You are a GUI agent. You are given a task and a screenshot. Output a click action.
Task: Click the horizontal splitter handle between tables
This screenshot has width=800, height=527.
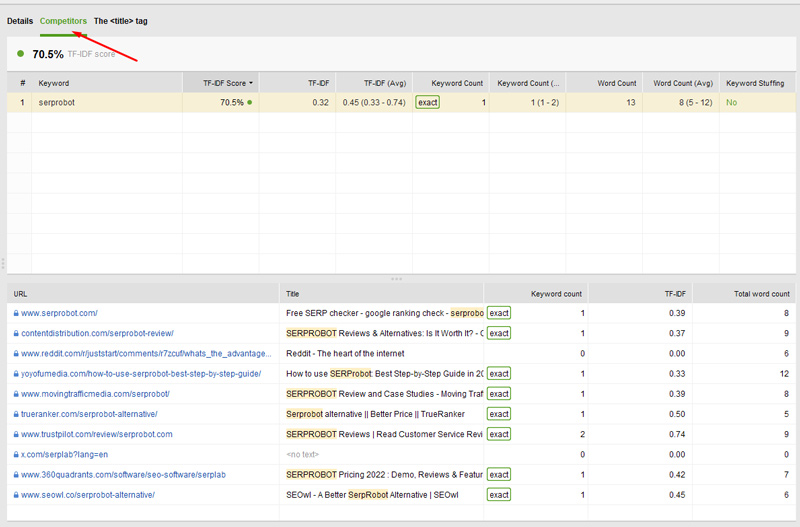[x=396, y=279]
